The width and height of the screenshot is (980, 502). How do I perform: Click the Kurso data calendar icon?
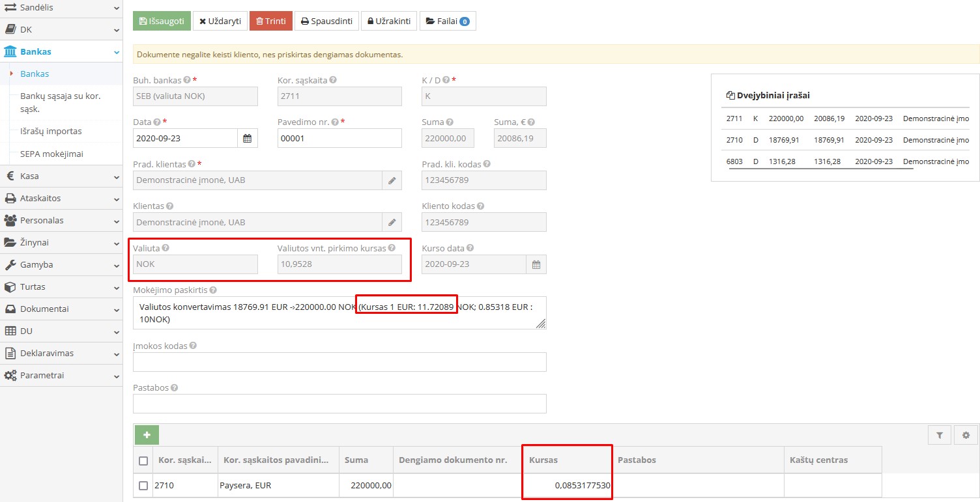coord(536,264)
